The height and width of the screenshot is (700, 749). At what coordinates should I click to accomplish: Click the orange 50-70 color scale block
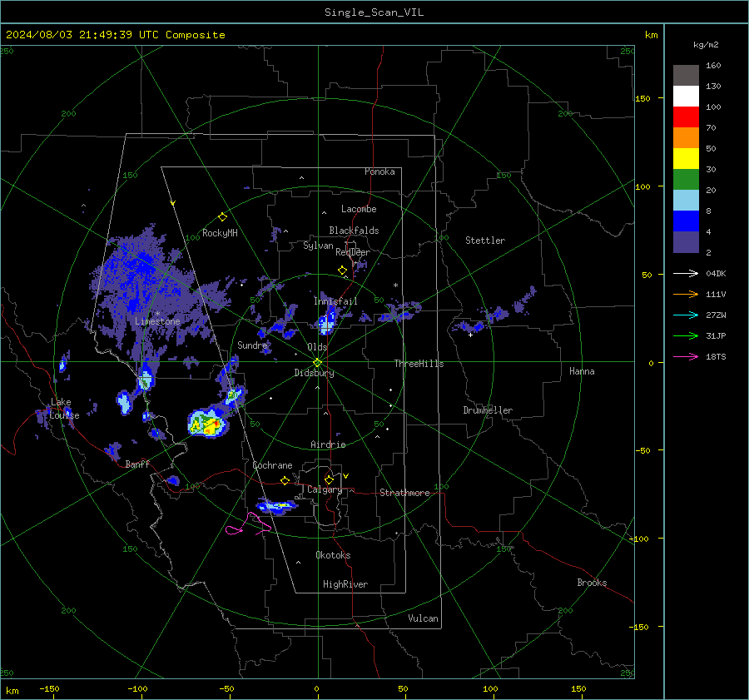point(686,138)
